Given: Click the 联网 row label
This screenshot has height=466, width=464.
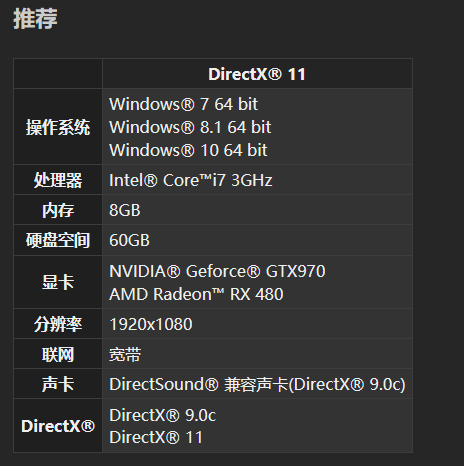Looking at the screenshot, I should point(58,354).
